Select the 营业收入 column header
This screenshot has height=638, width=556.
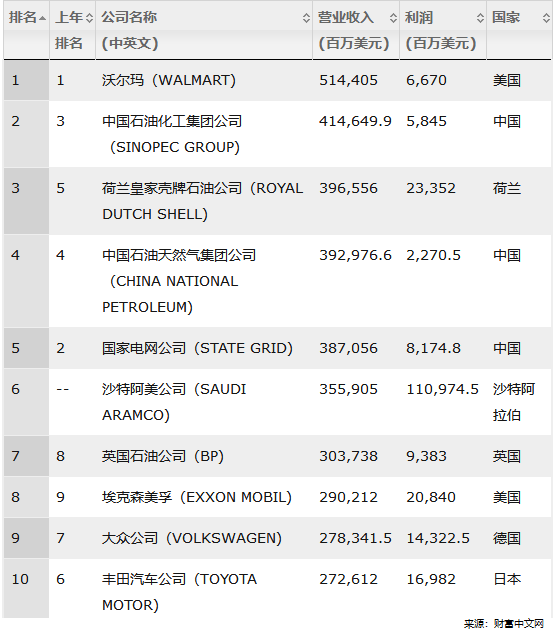click(353, 30)
